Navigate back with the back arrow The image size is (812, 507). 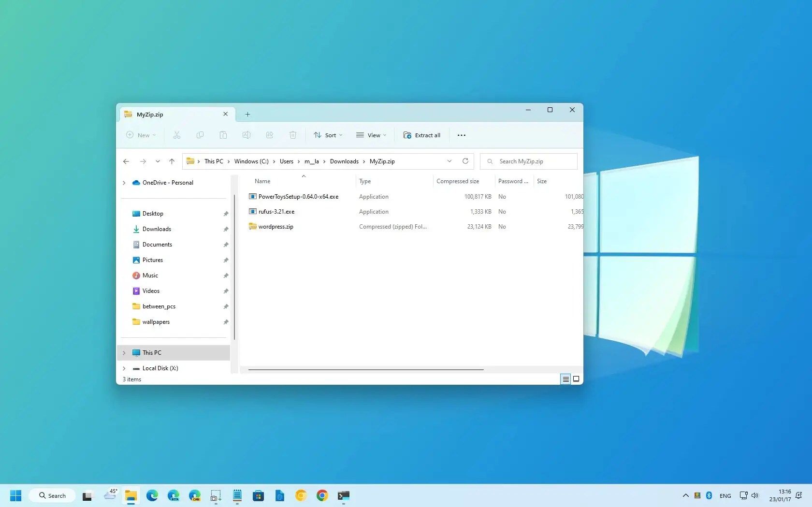point(126,161)
